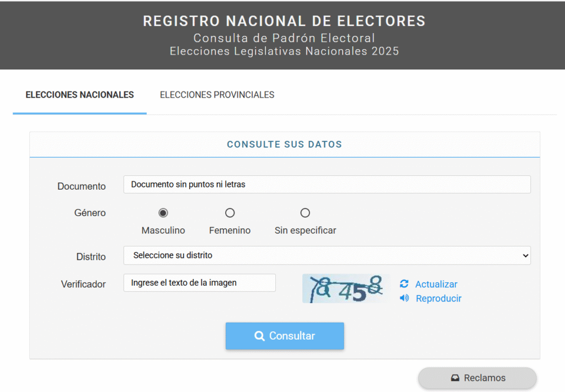Click the Reproducir audio link
This screenshot has height=392, width=565.
pos(438,299)
